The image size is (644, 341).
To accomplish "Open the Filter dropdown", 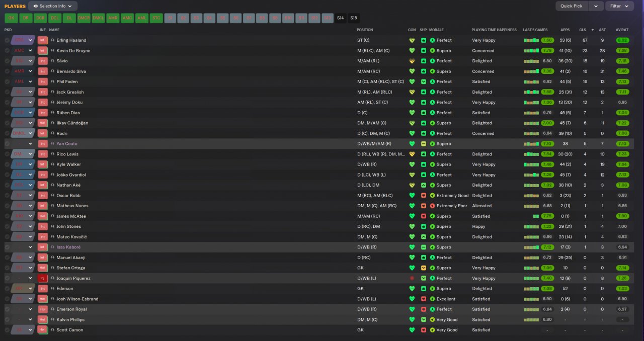I will pos(619,6).
